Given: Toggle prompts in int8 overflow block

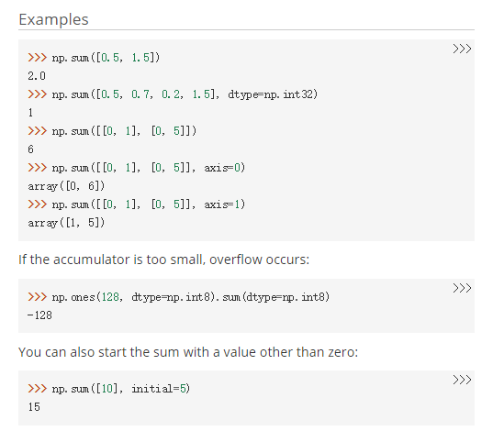Looking at the screenshot, I should pyautogui.click(x=462, y=288).
